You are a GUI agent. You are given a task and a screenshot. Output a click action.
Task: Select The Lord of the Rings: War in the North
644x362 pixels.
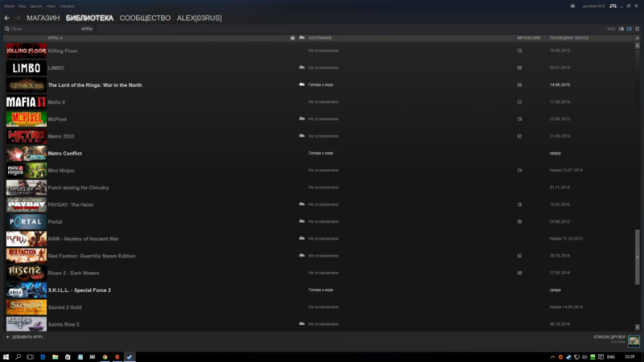click(x=95, y=85)
